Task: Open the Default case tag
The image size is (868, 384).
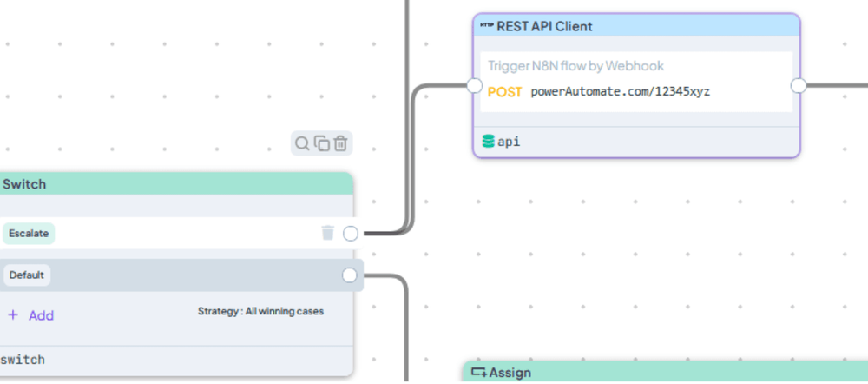Action: 27,275
